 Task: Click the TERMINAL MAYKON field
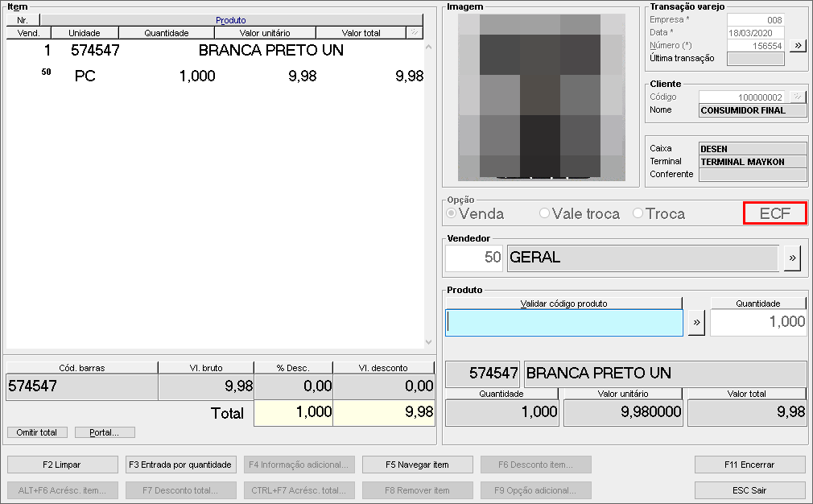click(753, 162)
